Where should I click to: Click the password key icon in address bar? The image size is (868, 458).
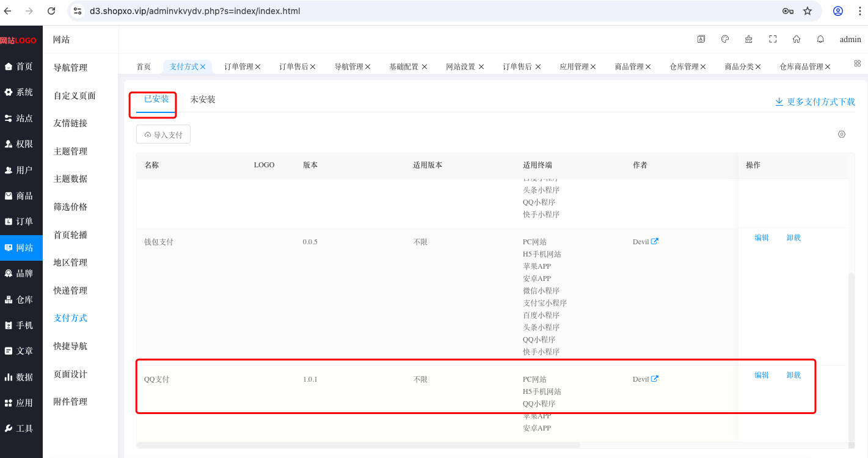click(x=788, y=11)
